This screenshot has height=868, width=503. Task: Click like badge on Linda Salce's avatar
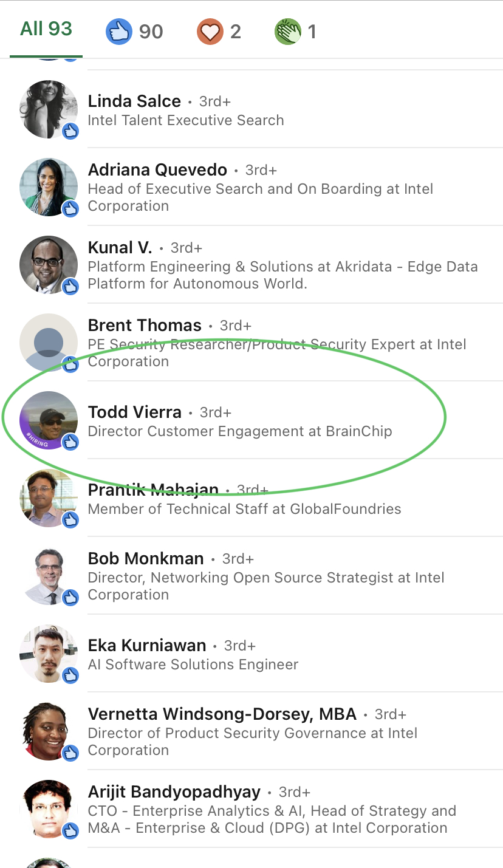71,131
